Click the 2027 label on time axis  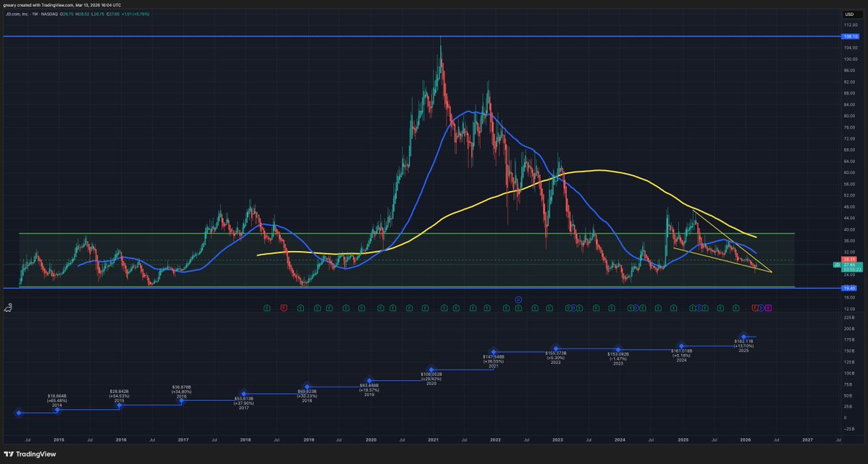coord(808,439)
